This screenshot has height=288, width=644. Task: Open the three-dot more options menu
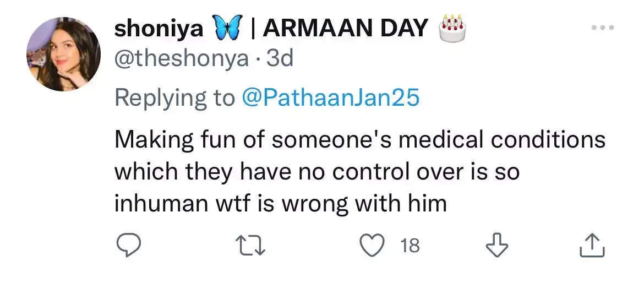click(603, 28)
